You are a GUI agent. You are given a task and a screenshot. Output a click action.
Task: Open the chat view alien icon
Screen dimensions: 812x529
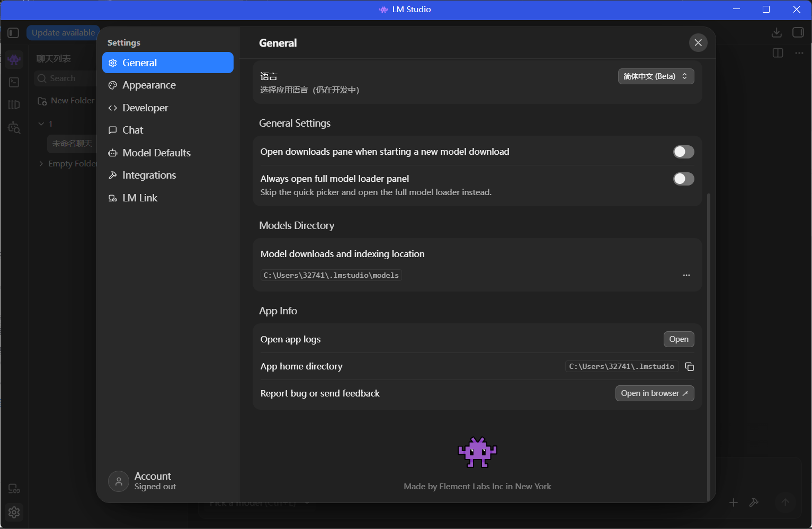pos(14,59)
